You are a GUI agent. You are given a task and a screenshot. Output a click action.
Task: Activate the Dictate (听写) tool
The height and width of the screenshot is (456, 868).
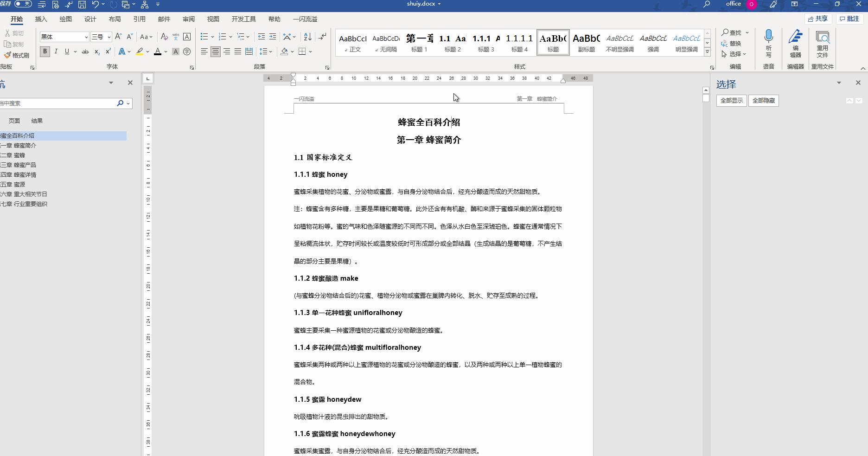(x=769, y=44)
